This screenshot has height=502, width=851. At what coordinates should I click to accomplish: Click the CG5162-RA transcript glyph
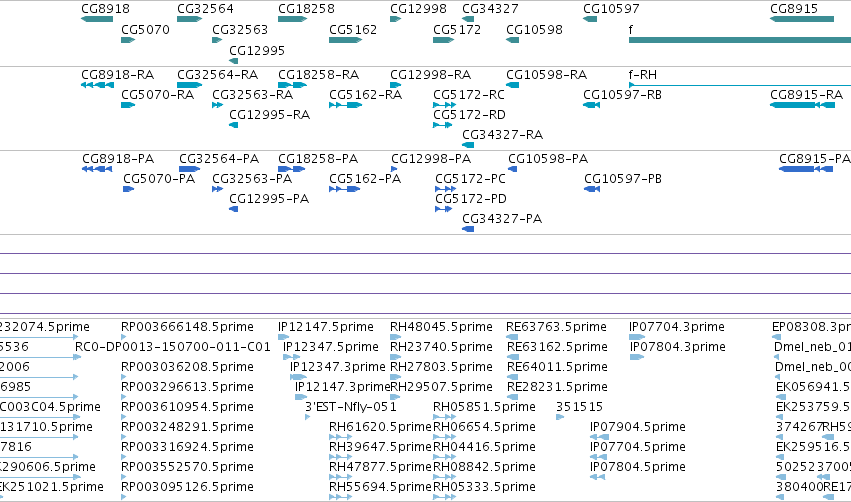click(345, 105)
